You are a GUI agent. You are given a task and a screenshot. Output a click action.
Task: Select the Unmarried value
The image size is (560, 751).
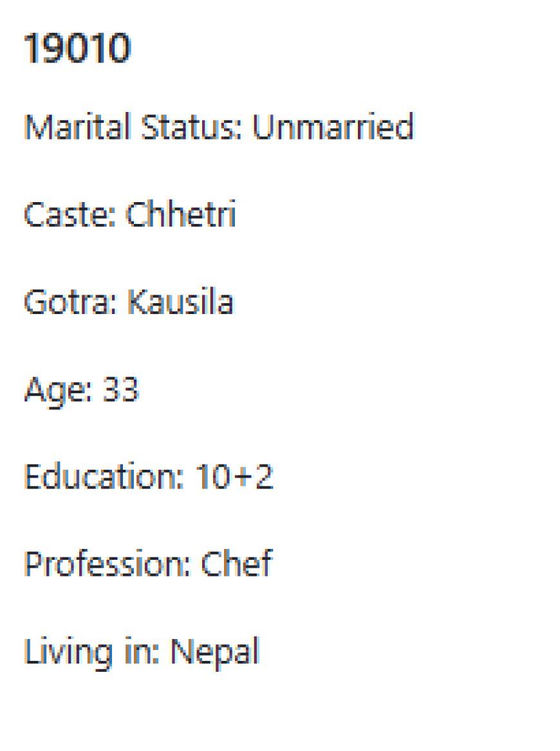point(332,127)
